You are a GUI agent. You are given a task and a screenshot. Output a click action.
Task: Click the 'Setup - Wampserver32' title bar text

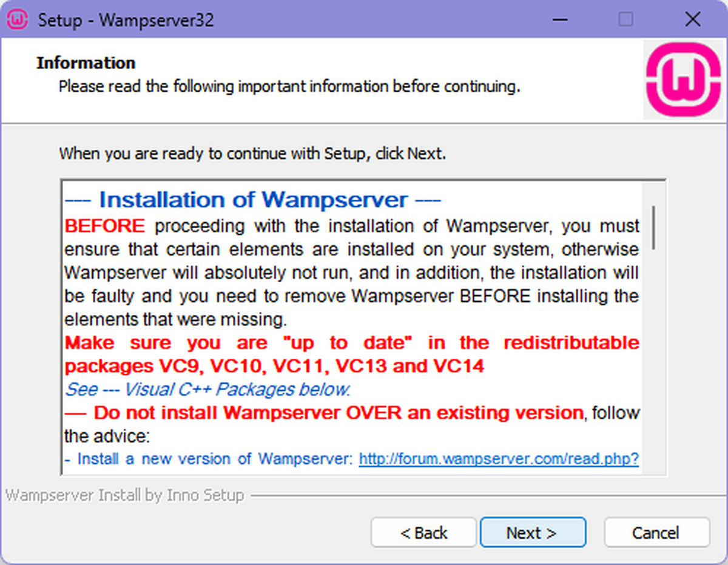pyautogui.click(x=126, y=20)
